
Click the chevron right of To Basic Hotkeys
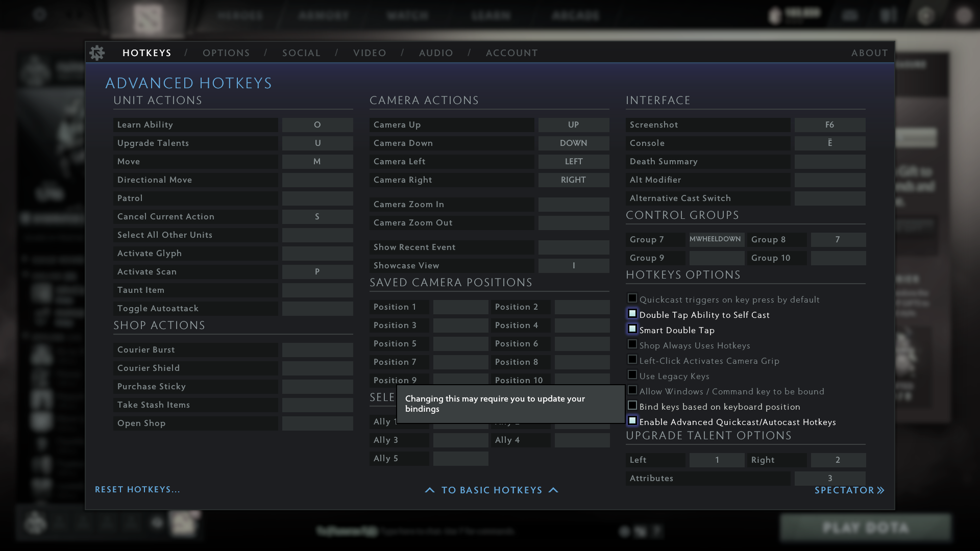[x=553, y=490]
